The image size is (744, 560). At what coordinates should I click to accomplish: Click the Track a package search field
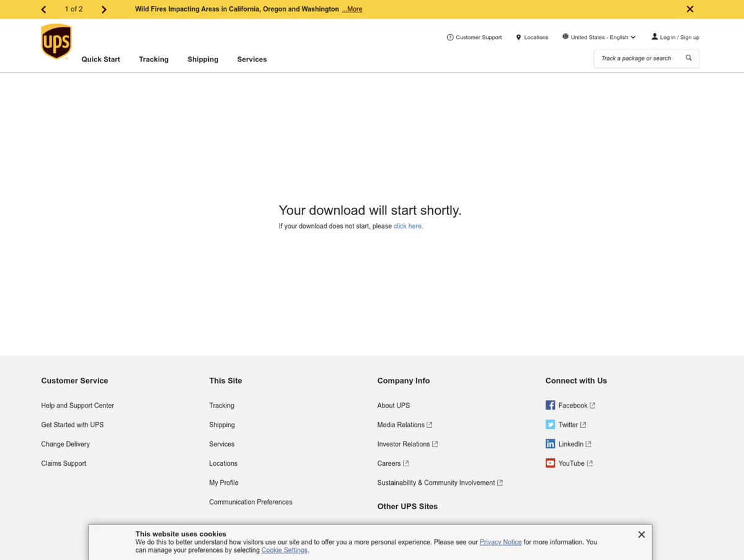point(639,58)
